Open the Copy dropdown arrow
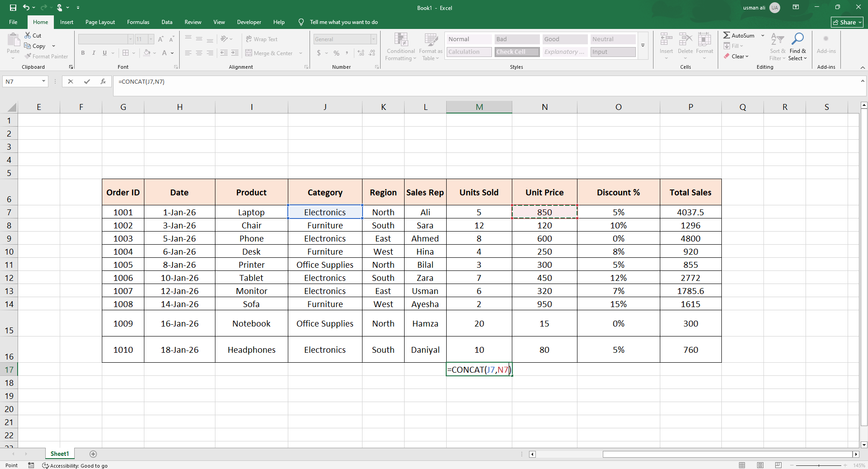 pos(53,46)
